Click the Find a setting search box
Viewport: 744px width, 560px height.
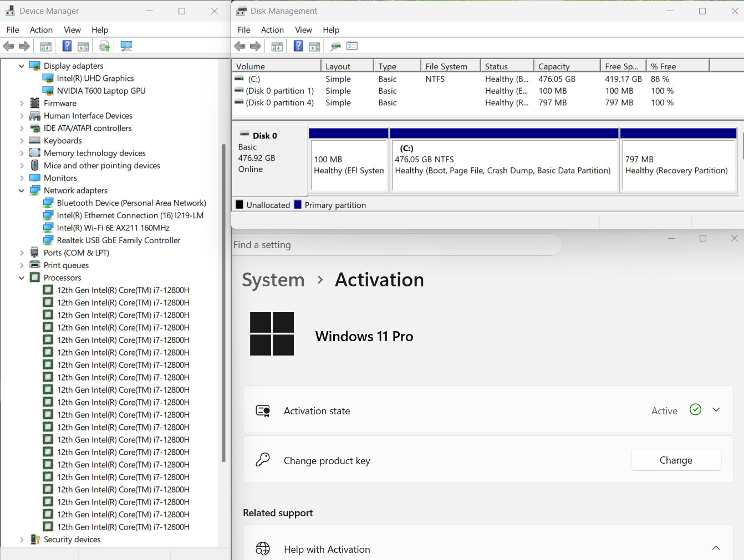(x=396, y=245)
